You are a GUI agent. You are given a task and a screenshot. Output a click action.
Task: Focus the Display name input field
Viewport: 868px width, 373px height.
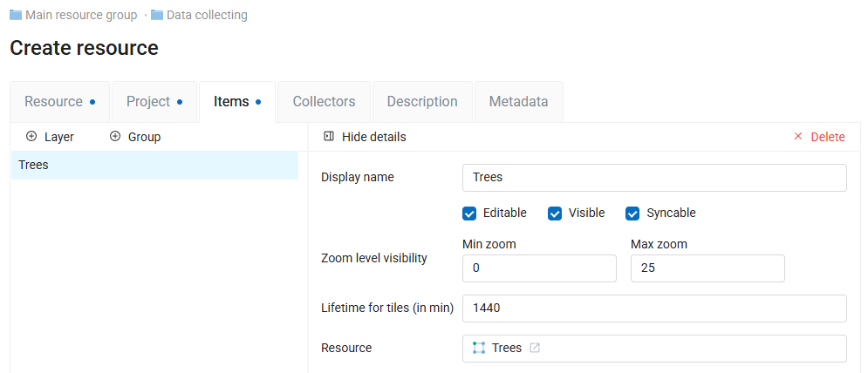653,177
